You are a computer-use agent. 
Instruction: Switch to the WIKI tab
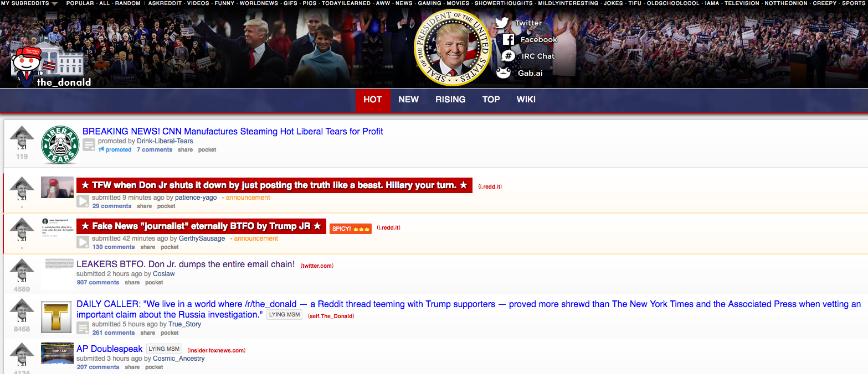point(526,100)
